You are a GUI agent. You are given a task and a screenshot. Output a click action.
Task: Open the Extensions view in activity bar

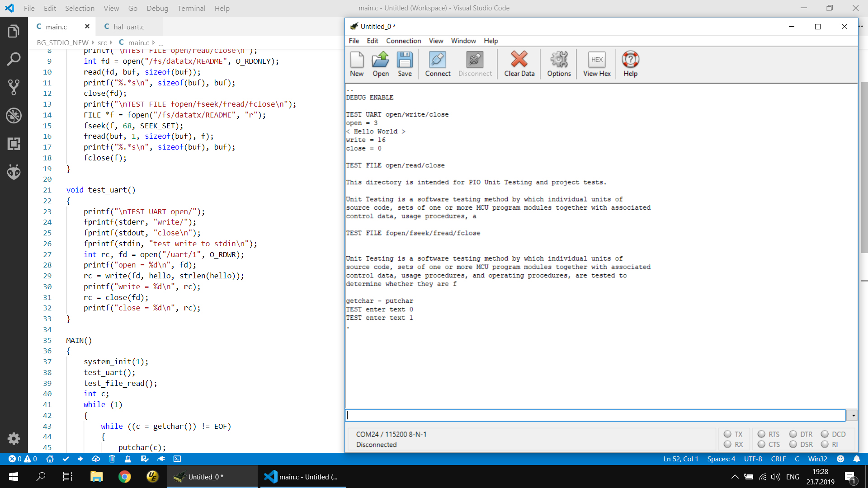pos(14,144)
